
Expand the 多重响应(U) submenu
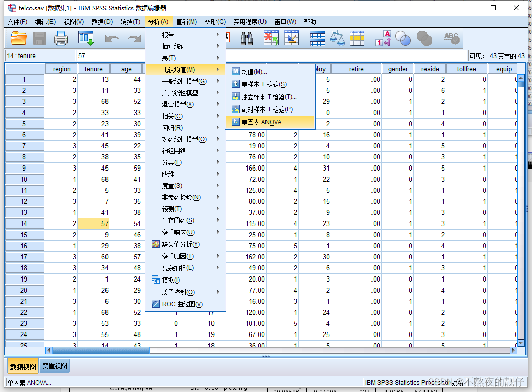tap(185, 232)
